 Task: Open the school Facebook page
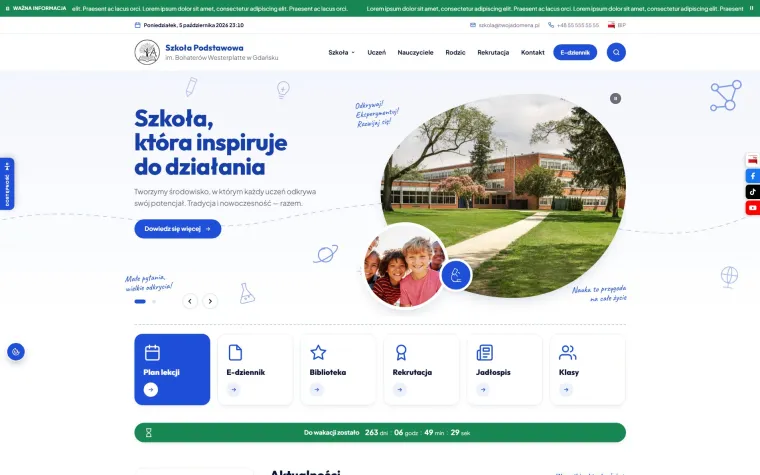tap(752, 176)
